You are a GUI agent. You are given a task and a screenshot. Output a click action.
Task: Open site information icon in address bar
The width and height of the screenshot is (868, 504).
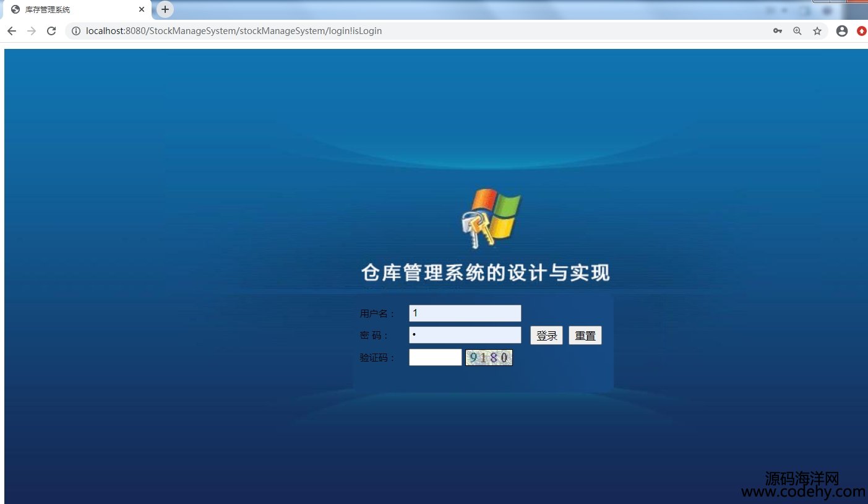coord(76,31)
